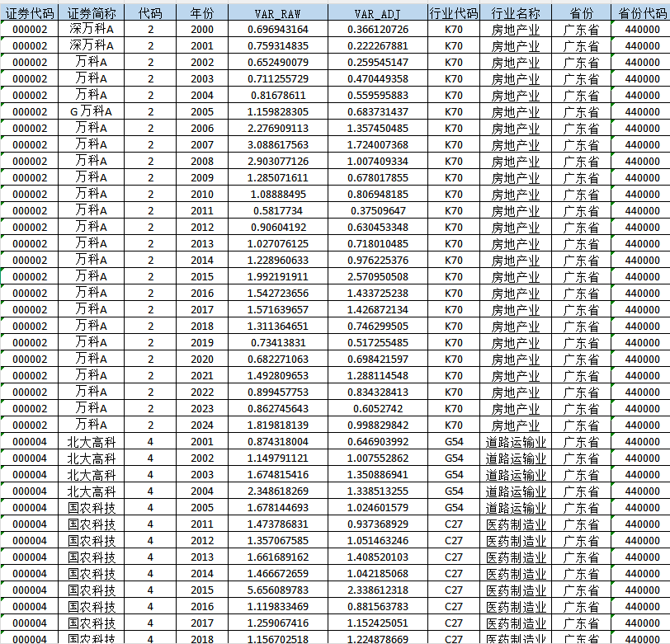Click VAR_RAW value 2.348618269
670x644 pixels.
click(x=278, y=491)
